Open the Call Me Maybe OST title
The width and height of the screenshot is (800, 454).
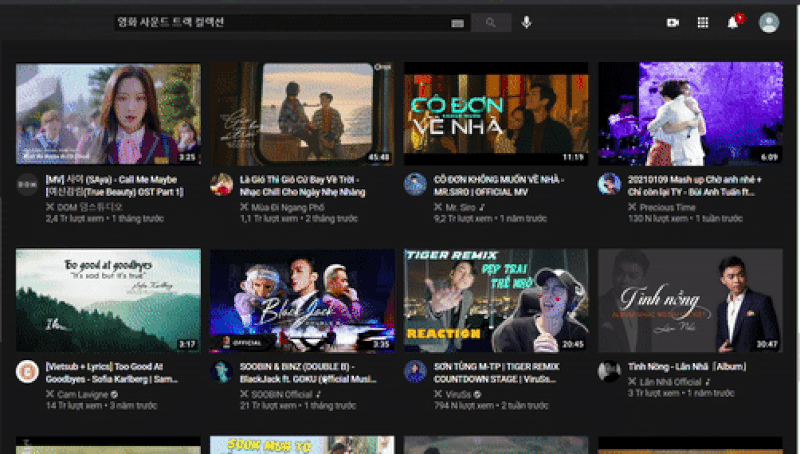114,186
